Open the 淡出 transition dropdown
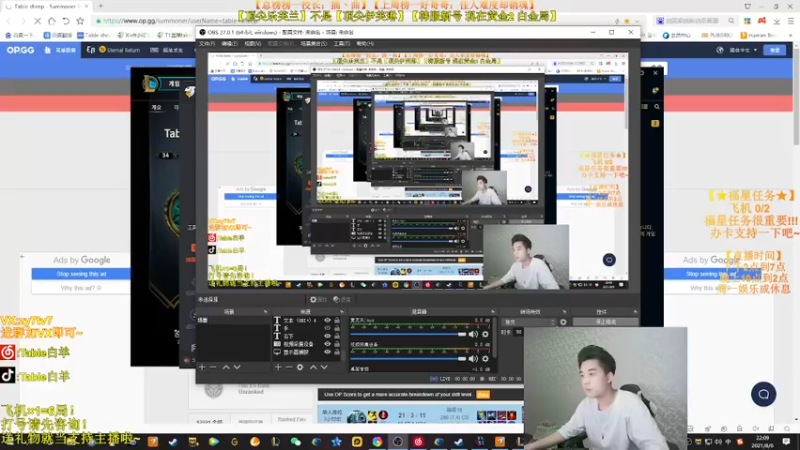 [529, 322]
